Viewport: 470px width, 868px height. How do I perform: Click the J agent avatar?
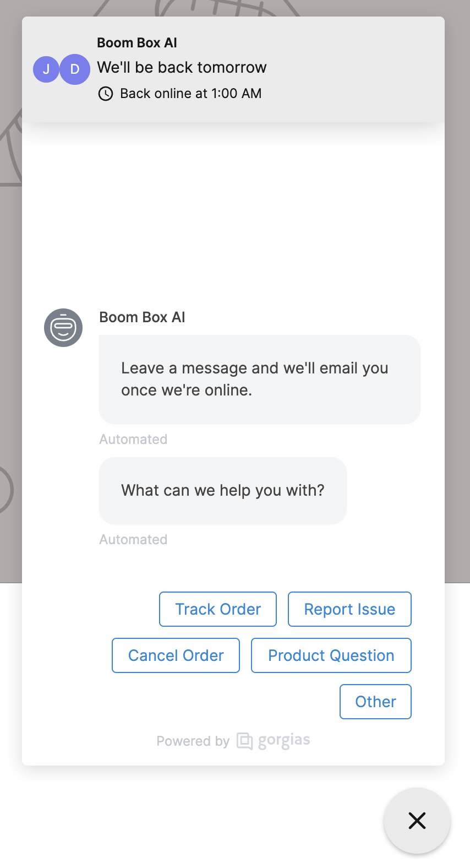point(46,69)
